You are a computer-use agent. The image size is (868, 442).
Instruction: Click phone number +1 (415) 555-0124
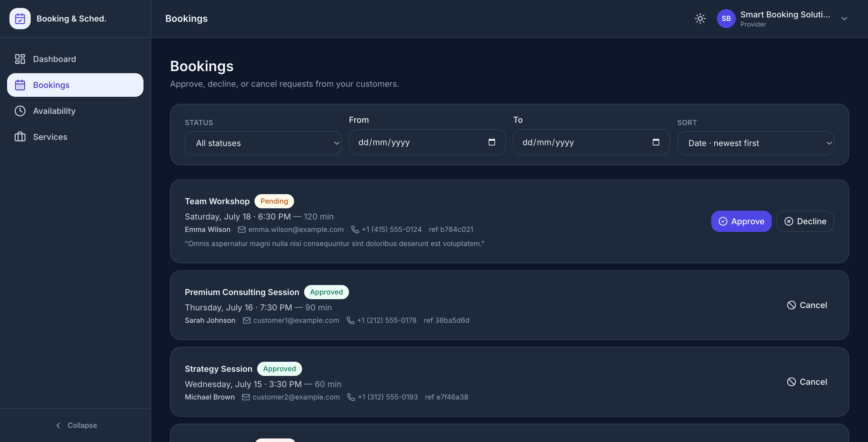[391, 229]
